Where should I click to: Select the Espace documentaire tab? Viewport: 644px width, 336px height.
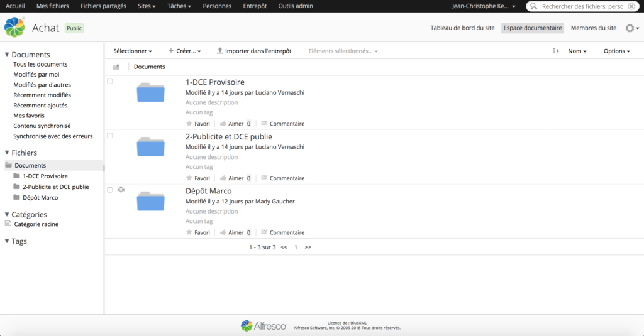click(533, 28)
